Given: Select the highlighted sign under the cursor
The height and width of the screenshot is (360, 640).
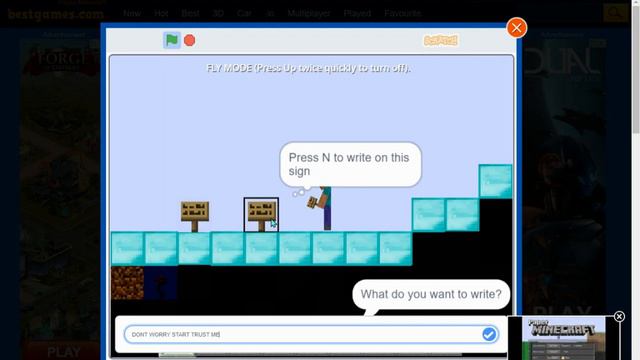Looking at the screenshot, I should pyautogui.click(x=261, y=215).
